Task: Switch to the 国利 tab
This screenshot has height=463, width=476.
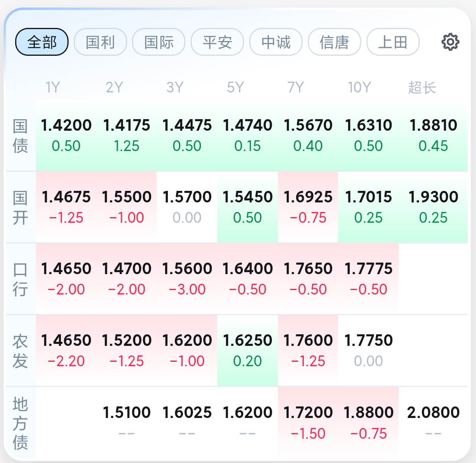Action: tap(100, 42)
